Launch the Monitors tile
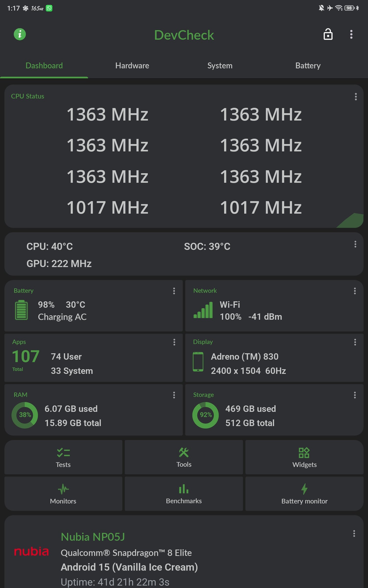The height and width of the screenshot is (588, 368). click(x=63, y=494)
